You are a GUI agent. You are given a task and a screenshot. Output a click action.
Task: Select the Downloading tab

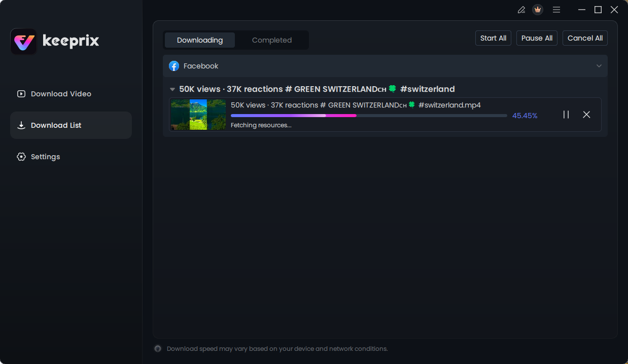coord(199,40)
